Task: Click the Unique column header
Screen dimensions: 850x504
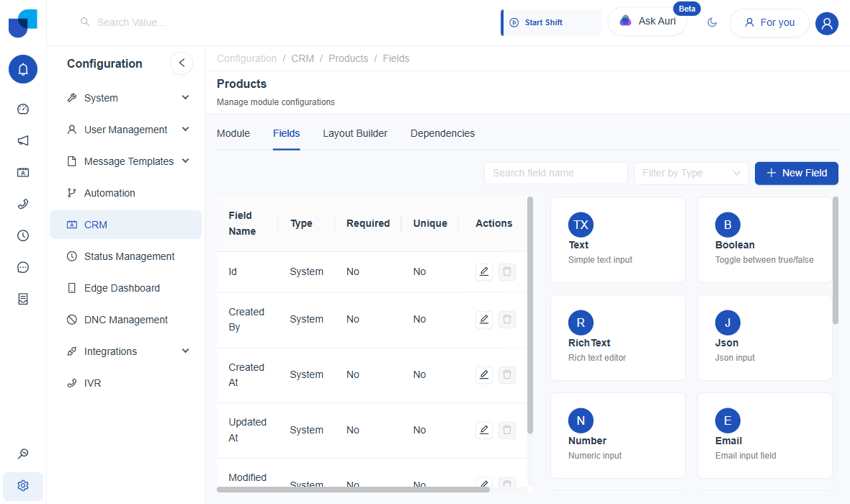Action: (x=430, y=223)
